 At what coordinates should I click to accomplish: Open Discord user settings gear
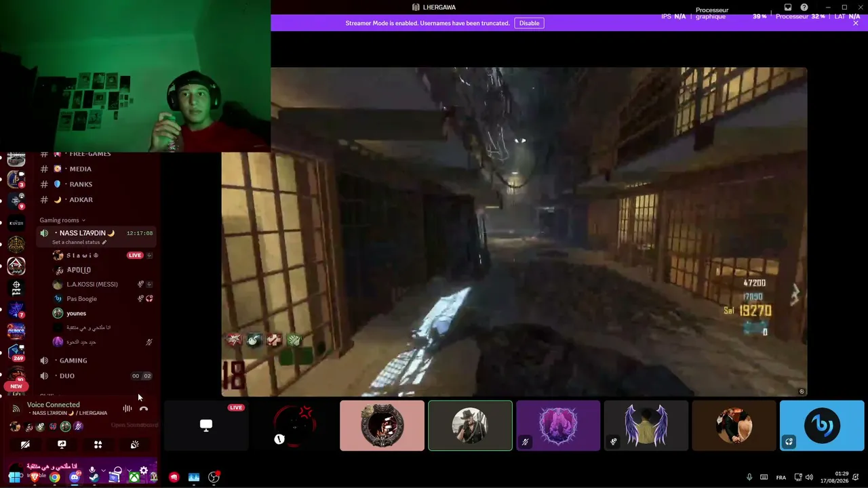coord(144,470)
